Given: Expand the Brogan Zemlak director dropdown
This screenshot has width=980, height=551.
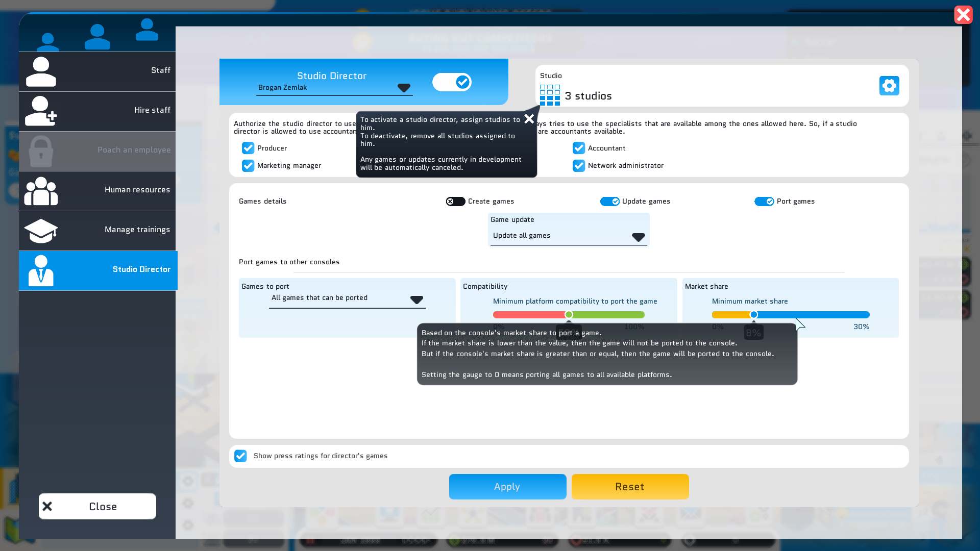Looking at the screenshot, I should coord(334,88).
